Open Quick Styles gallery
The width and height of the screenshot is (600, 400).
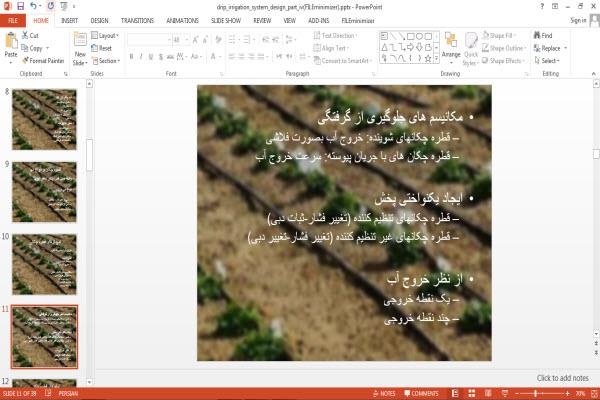pyautogui.click(x=471, y=49)
